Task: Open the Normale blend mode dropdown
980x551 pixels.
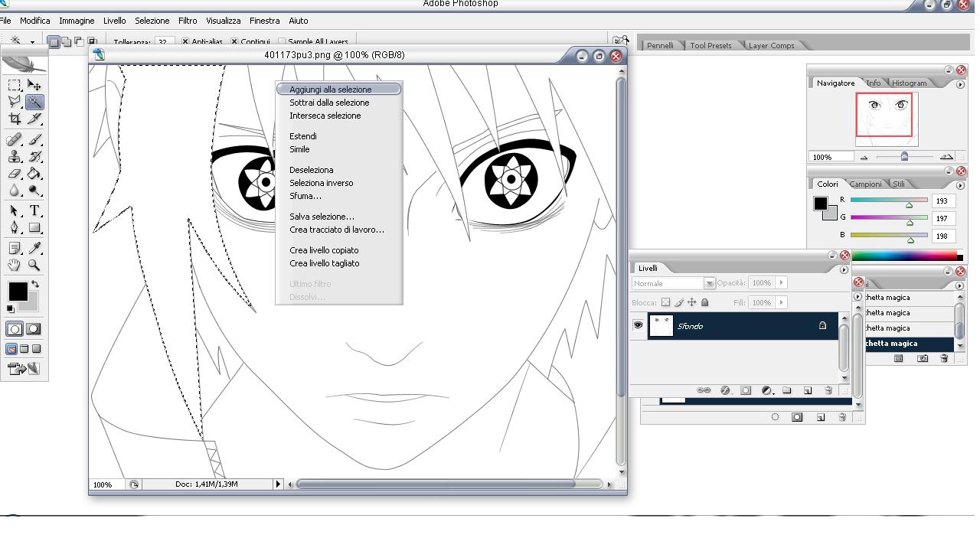Action: coord(709,283)
